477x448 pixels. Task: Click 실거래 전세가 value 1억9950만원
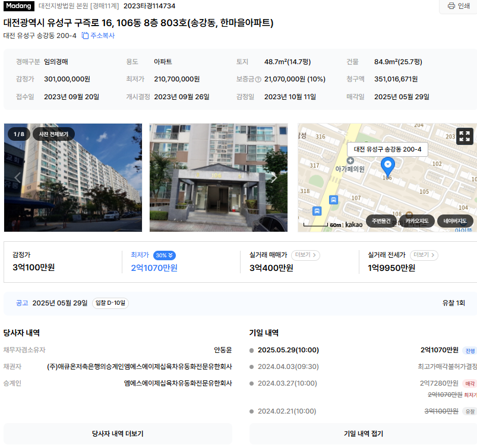(x=391, y=268)
